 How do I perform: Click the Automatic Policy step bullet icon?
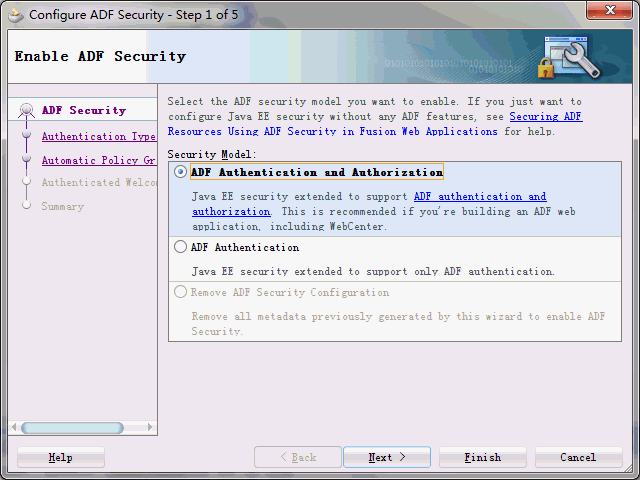click(27, 158)
